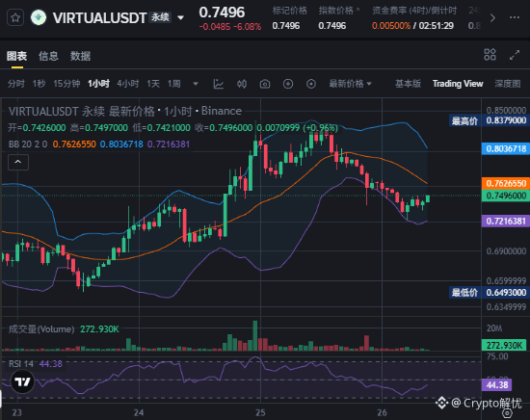Screen dimensions: 530x420
Task: Click date 24 on the time axis
Action: [x=139, y=412]
